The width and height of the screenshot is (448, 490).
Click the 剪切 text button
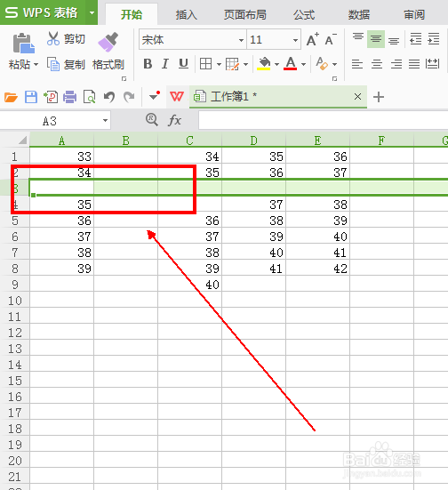click(x=75, y=39)
